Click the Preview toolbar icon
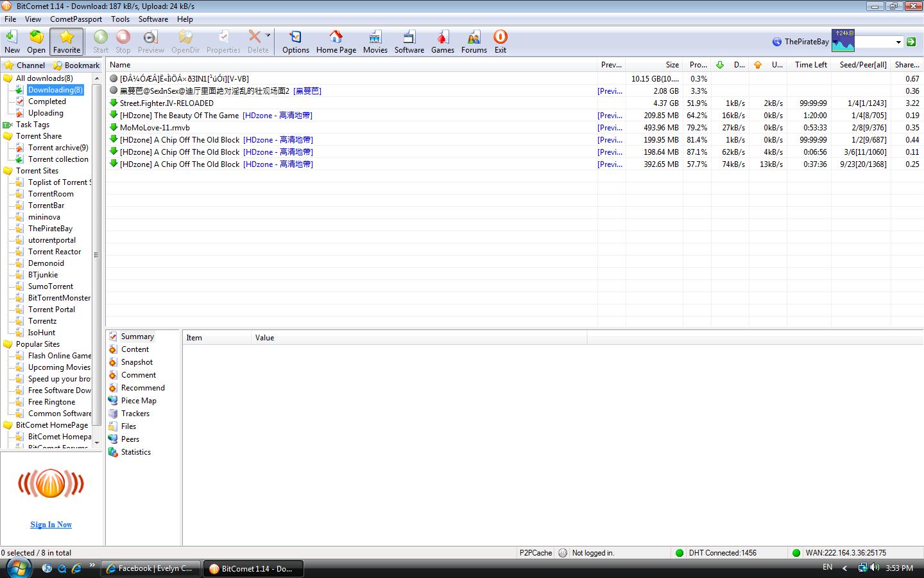The height and width of the screenshot is (578, 924). [151, 41]
